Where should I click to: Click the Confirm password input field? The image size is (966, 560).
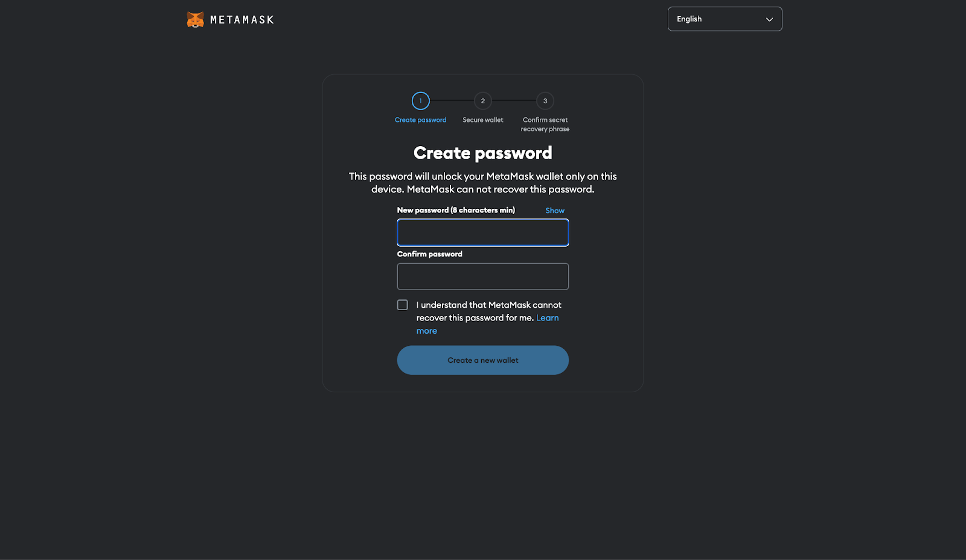[482, 276]
